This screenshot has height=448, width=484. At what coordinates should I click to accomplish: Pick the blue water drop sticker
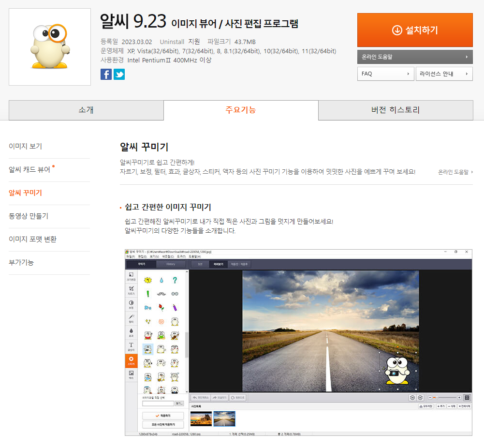tap(161, 280)
